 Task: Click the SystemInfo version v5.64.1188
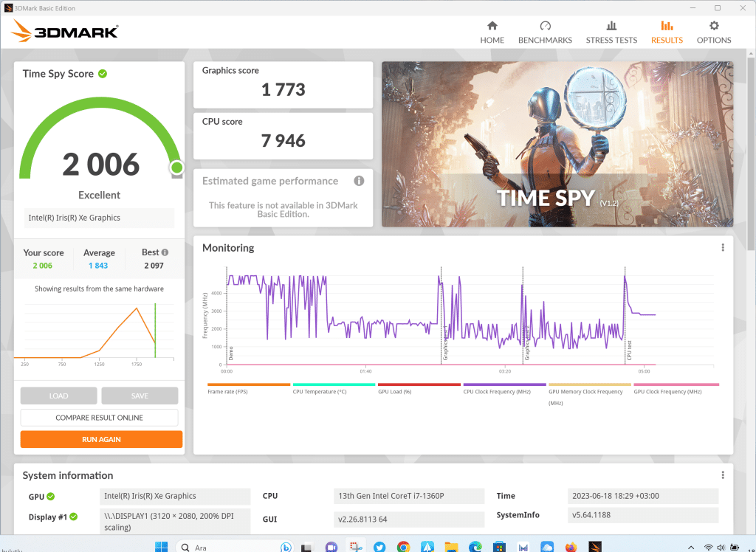pos(643,515)
